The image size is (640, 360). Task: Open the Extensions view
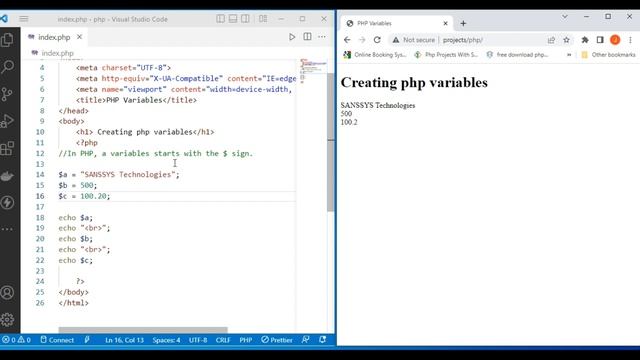(x=7, y=148)
